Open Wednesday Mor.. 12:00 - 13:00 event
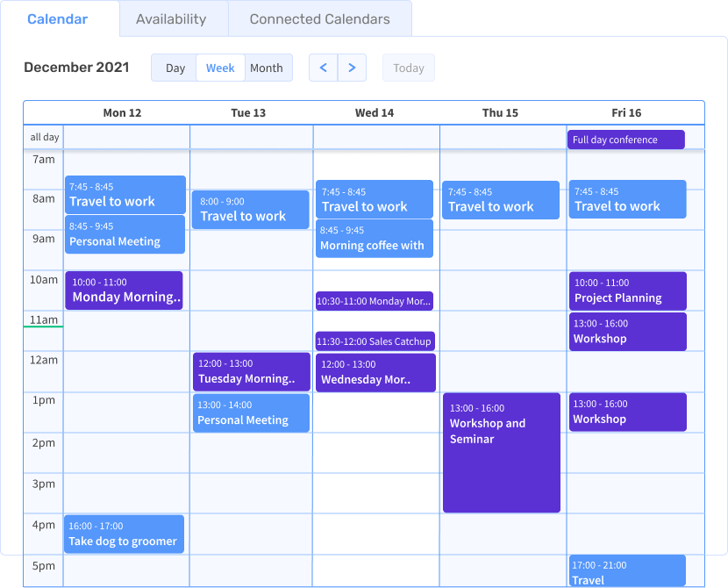The height and width of the screenshot is (588, 728). [375, 372]
